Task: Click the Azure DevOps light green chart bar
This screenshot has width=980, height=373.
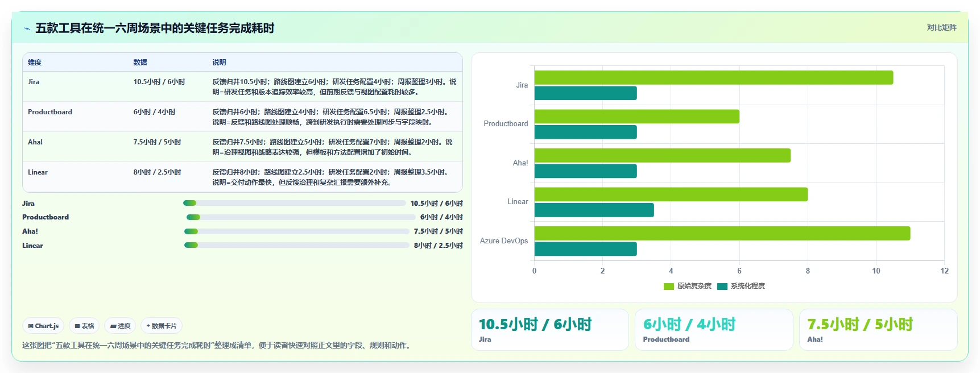Action: point(722,233)
